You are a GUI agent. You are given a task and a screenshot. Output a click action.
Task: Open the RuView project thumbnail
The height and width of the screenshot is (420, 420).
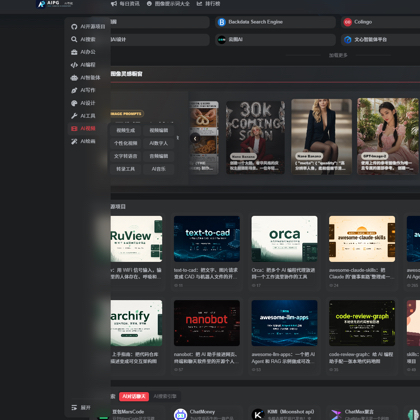click(136, 239)
